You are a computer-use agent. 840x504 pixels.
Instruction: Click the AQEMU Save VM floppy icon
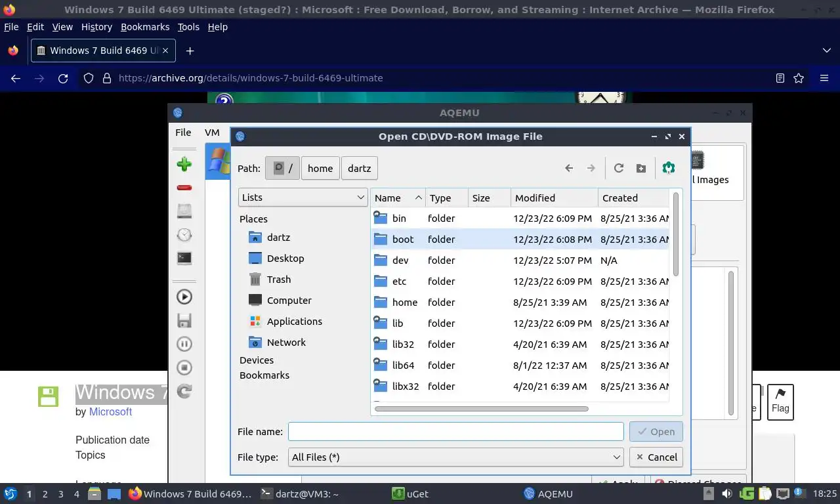tap(184, 320)
